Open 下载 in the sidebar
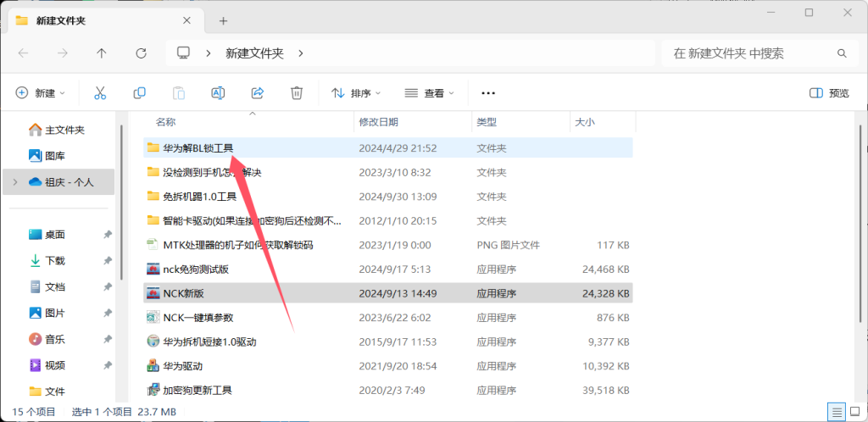This screenshot has height=422, width=868. pyautogui.click(x=47, y=260)
